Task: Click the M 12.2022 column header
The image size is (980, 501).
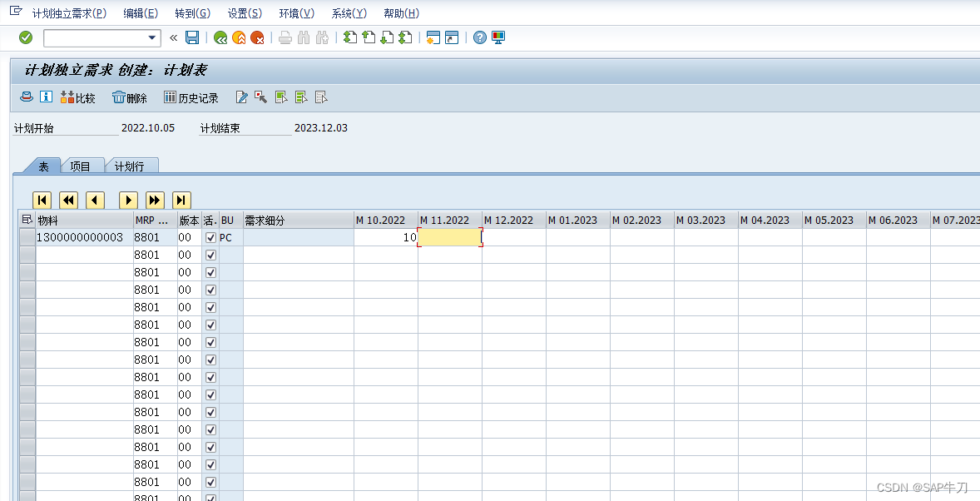Action: click(514, 221)
